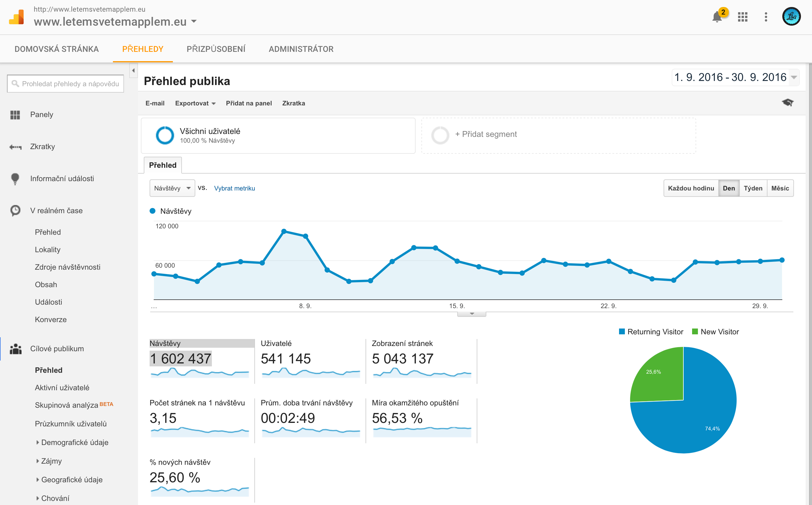
Task: Open the date range dropdown
Action: pyautogui.click(x=735, y=77)
